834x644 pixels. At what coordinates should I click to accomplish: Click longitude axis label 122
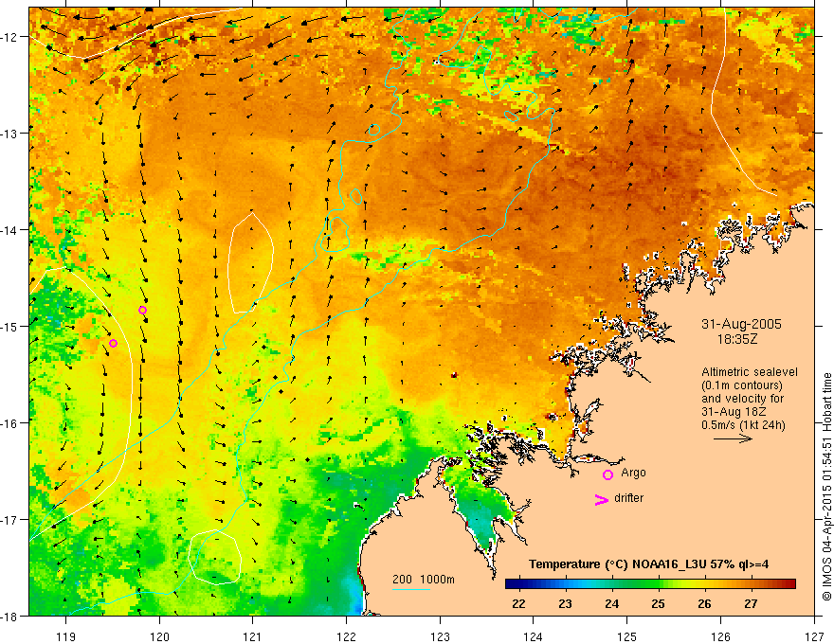[x=346, y=636]
